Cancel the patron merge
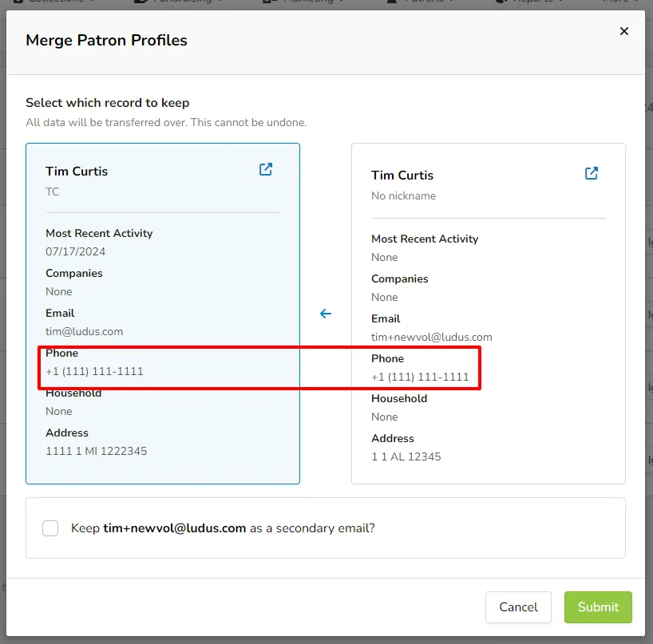Viewport: 653px width, 644px height. [x=518, y=607]
